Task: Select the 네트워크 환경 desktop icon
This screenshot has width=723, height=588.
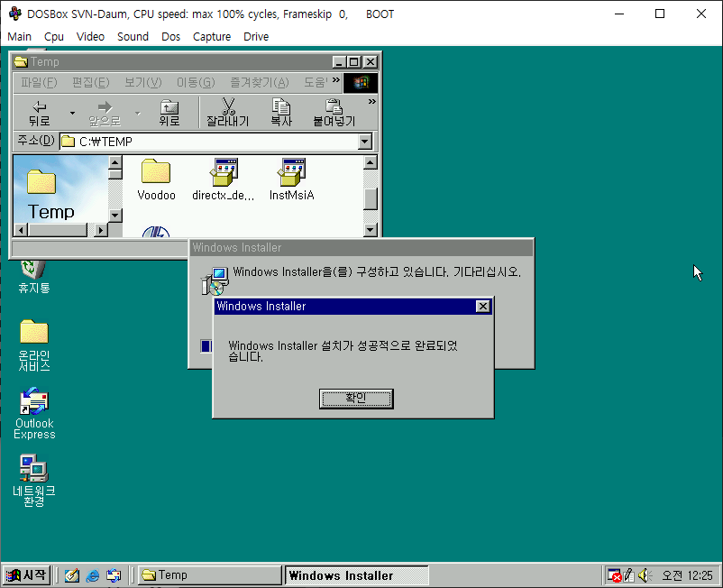Action: (33, 481)
